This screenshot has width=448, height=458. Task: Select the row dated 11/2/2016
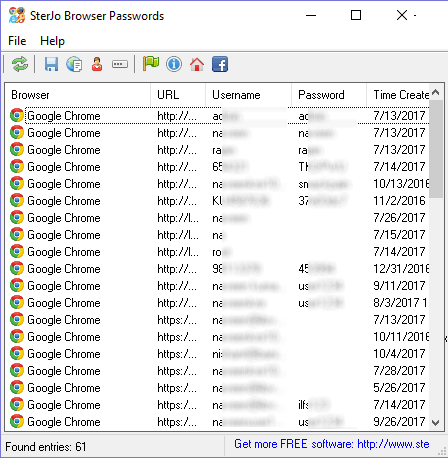click(x=217, y=201)
